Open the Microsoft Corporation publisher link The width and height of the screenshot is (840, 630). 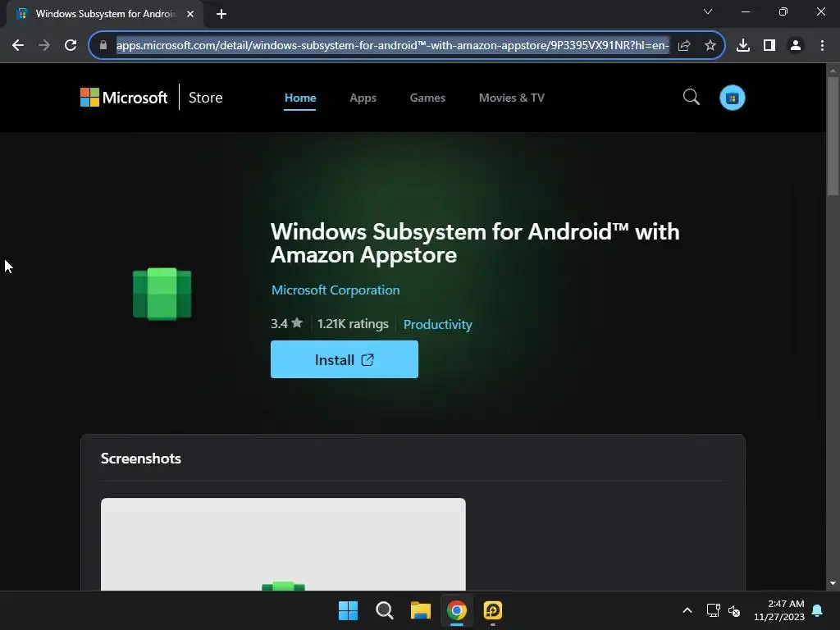tap(336, 290)
